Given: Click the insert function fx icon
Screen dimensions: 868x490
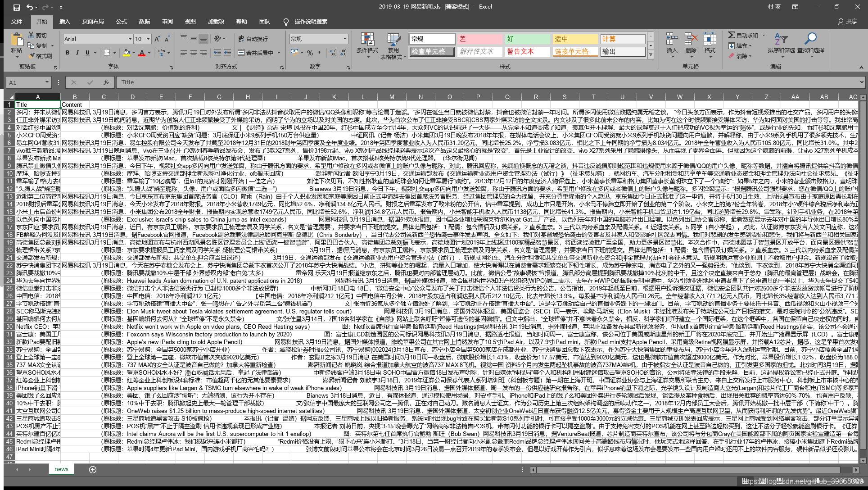Looking at the screenshot, I should tap(106, 82).
